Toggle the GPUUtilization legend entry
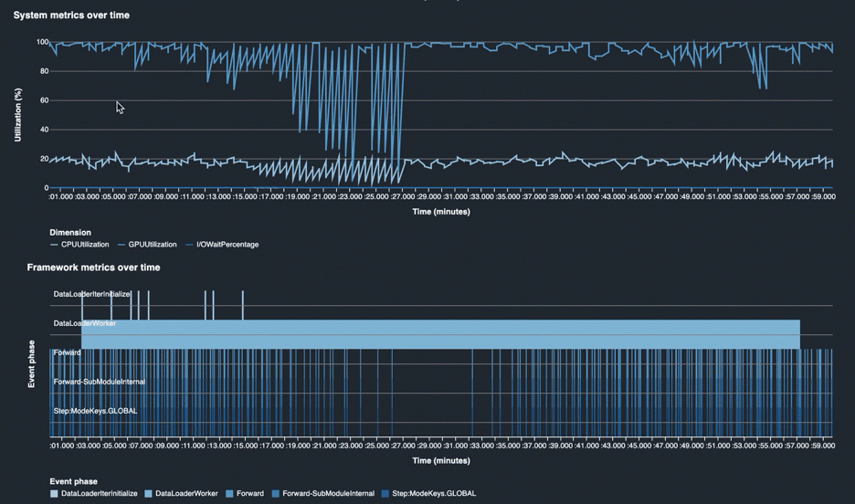Viewport: 855px width, 504px height. coord(154,245)
